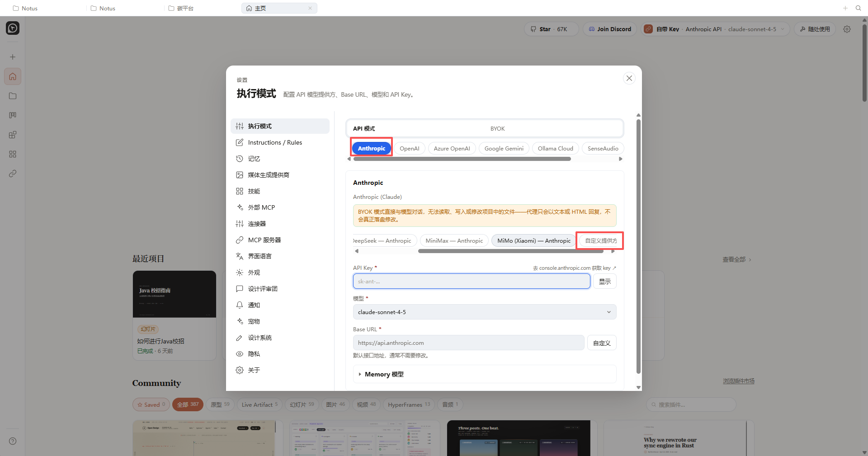
Task: Select the MiMo (Xiaomi) — Anthropic preset
Action: pos(534,241)
